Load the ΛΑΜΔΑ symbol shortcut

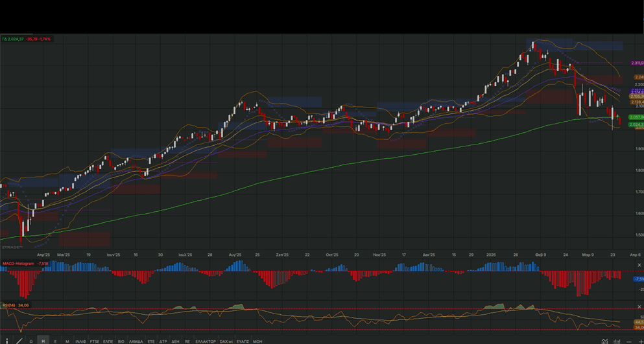pos(136,341)
